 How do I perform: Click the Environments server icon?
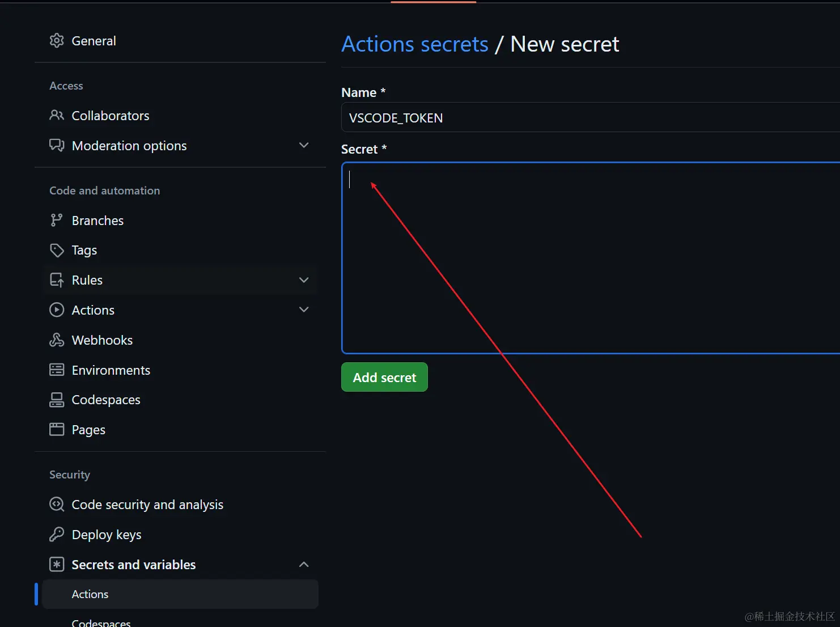point(57,370)
